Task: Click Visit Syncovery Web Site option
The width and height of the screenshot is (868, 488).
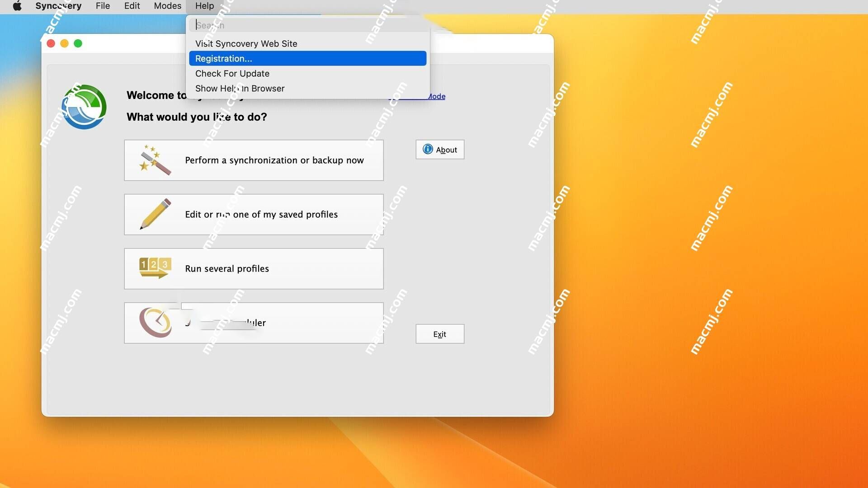Action: point(246,43)
